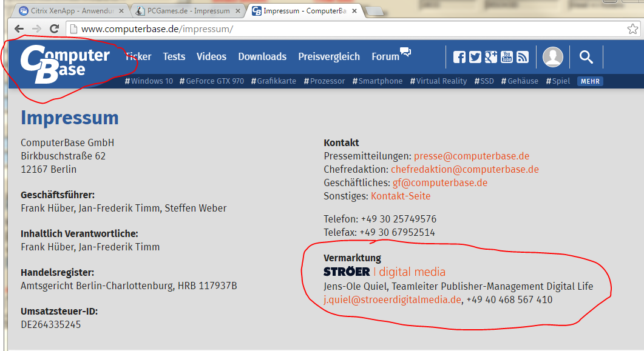
Task: Click the #Spiel tag
Action: coord(558,81)
